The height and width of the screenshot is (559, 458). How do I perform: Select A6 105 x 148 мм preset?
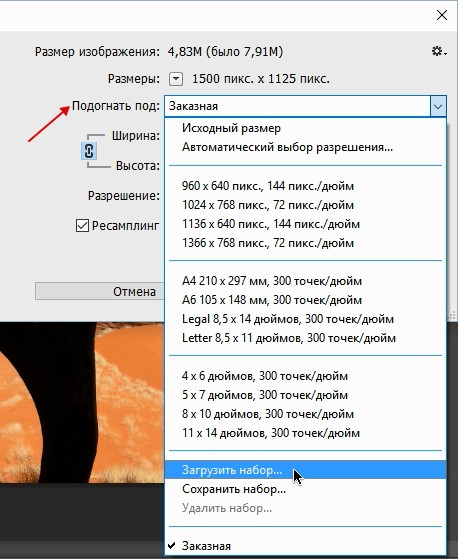pyautogui.click(x=305, y=300)
